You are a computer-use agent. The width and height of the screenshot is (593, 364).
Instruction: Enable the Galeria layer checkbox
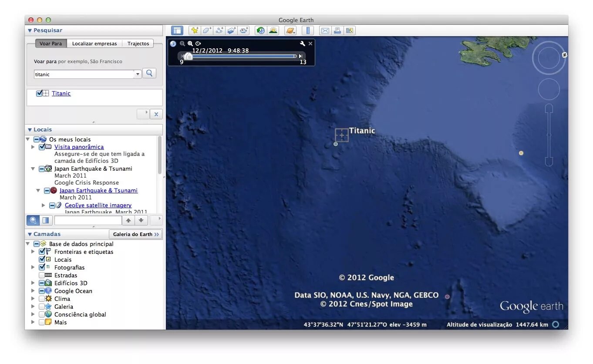tap(42, 307)
